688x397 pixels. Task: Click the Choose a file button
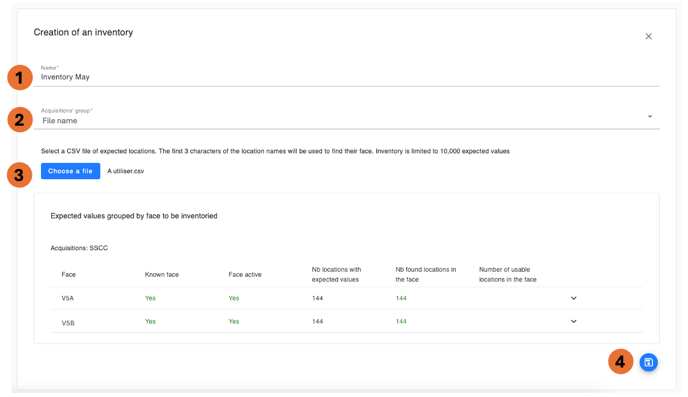click(70, 171)
